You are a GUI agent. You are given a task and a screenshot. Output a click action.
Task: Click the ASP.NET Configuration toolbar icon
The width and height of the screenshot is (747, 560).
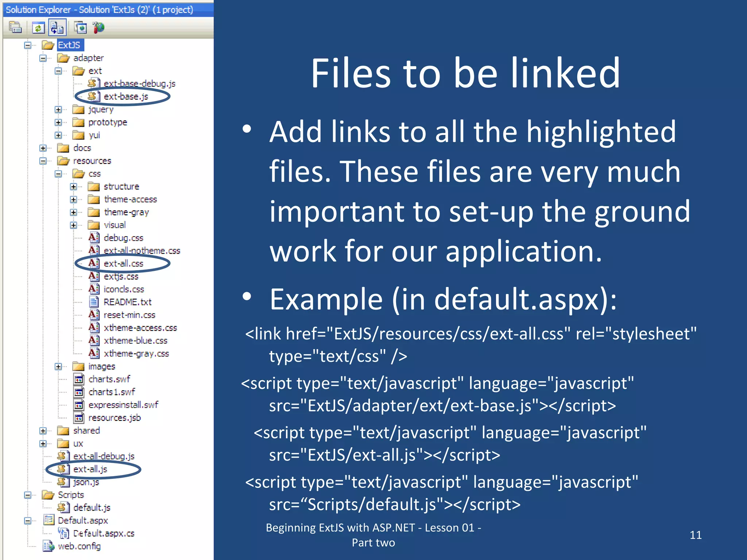click(x=98, y=27)
